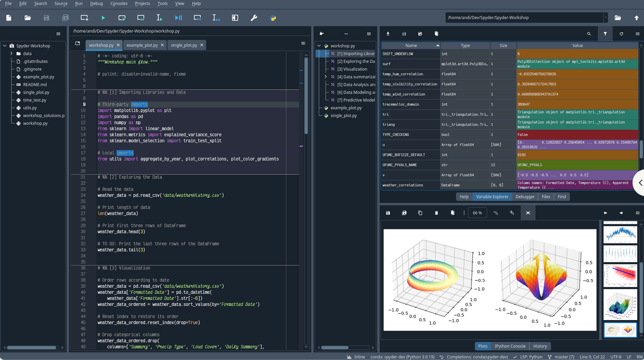Image resolution: width=644 pixels, height=360 pixels.
Task: Toggle fit plot to pane
Action: coord(528,213)
